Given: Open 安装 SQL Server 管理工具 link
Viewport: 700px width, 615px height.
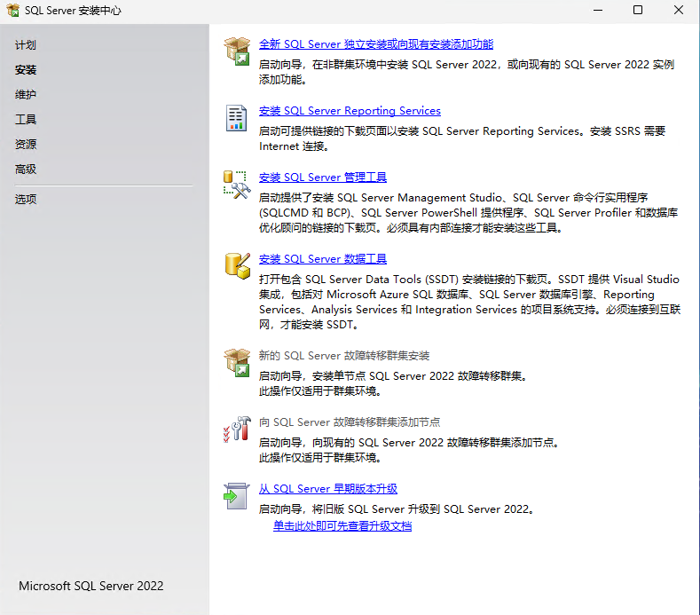Looking at the screenshot, I should click(323, 177).
